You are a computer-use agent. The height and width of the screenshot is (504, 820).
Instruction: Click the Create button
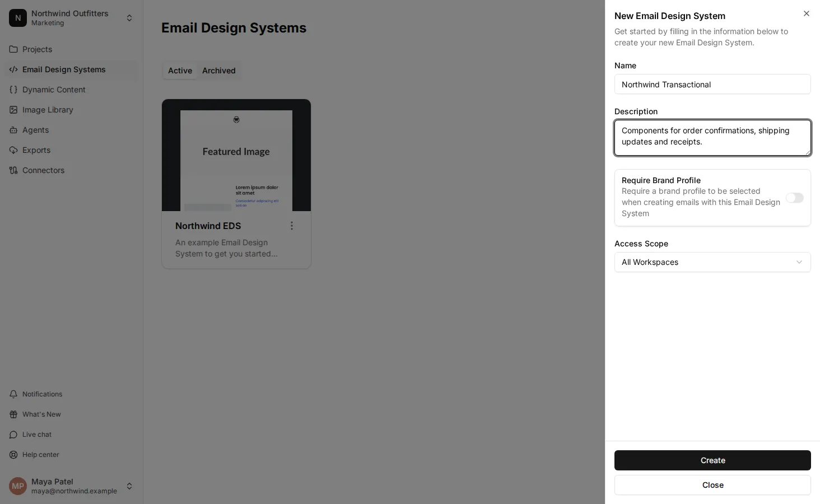pyautogui.click(x=712, y=460)
